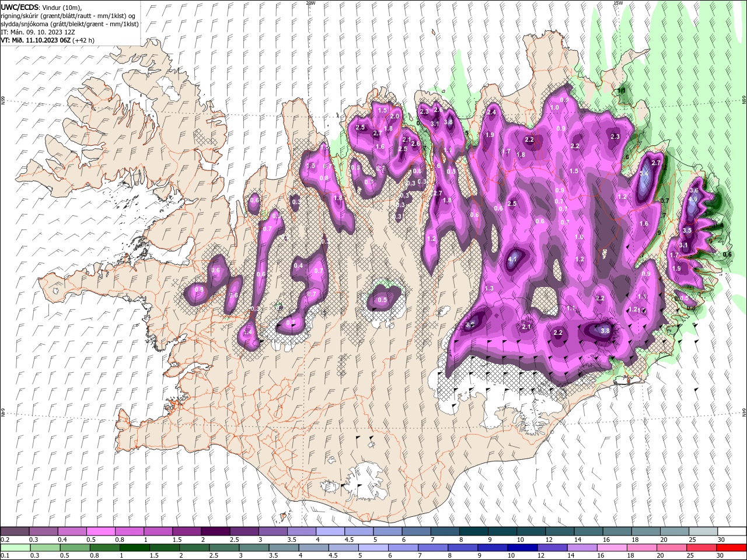Click the 4.1 precipitation value on map
Viewport: 747px width, 560px height.
[x=513, y=258]
